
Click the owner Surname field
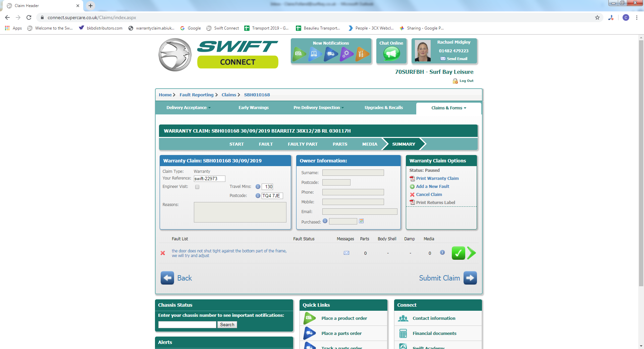(x=353, y=173)
